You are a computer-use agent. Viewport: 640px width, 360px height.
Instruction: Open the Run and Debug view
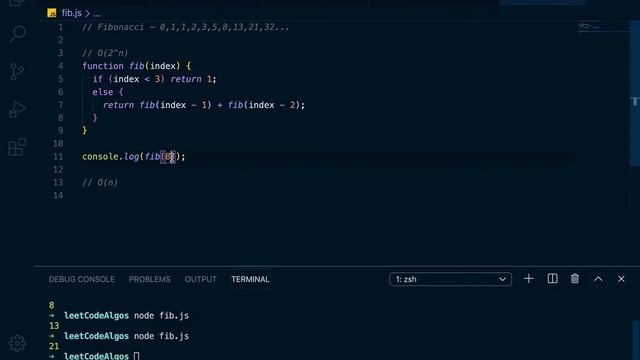[17, 109]
